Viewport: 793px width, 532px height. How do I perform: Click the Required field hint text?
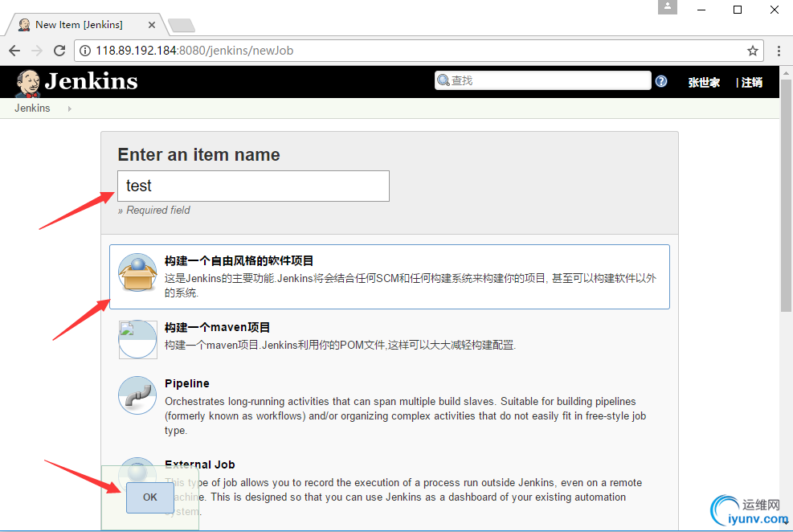click(153, 211)
